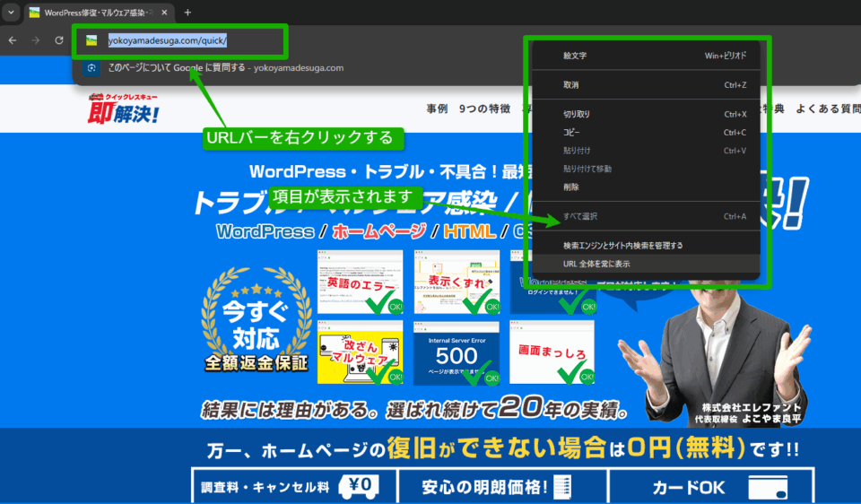The width and height of the screenshot is (861, 504).
Task: Click the site favicon in address bar
Action: coord(91,40)
